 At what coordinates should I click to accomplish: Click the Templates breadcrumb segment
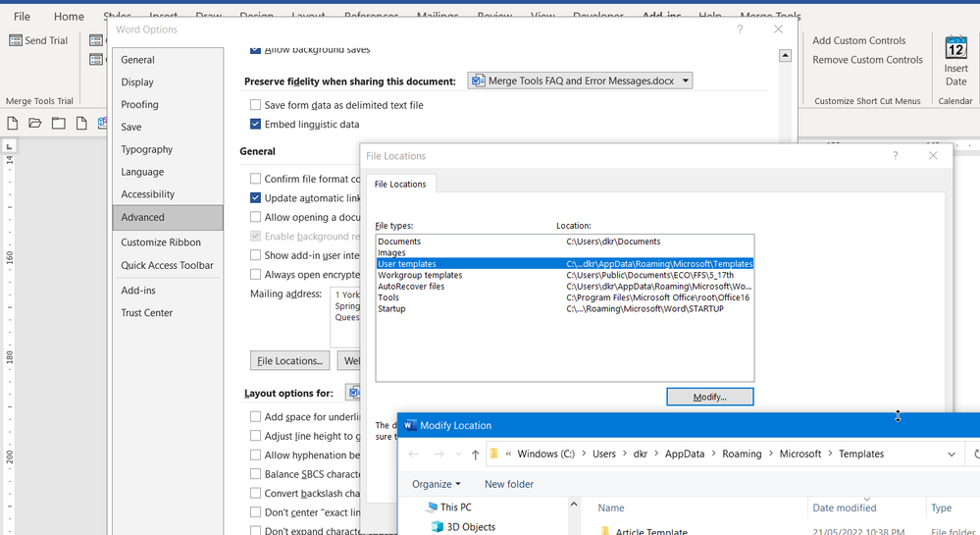pos(861,455)
